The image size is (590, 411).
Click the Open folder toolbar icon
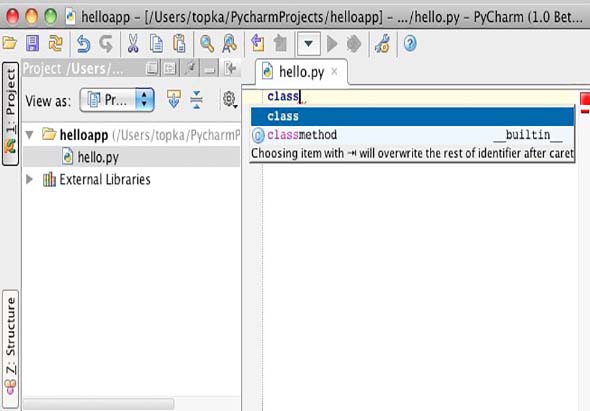[x=10, y=44]
